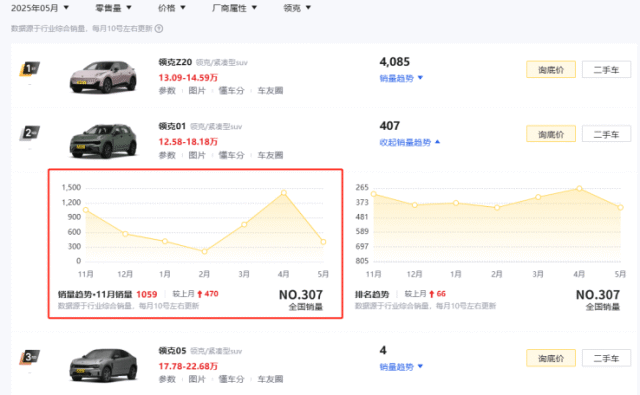Click 询底价 button for 领克Z20
The image size is (640, 395).
tap(551, 70)
